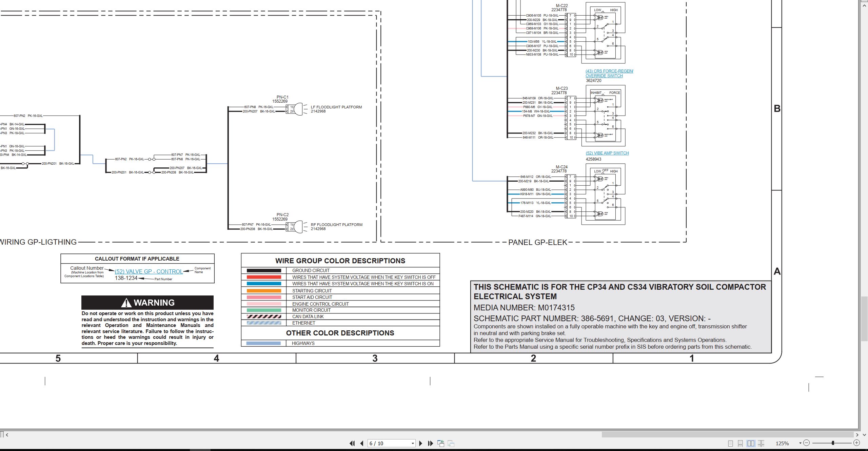Click the PANEL GP-ELEK label

537,242
